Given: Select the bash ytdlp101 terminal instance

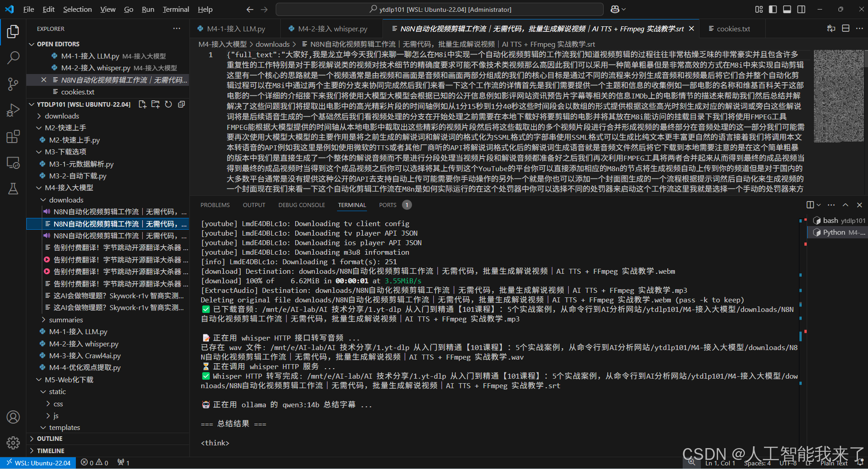Looking at the screenshot, I should (838, 220).
